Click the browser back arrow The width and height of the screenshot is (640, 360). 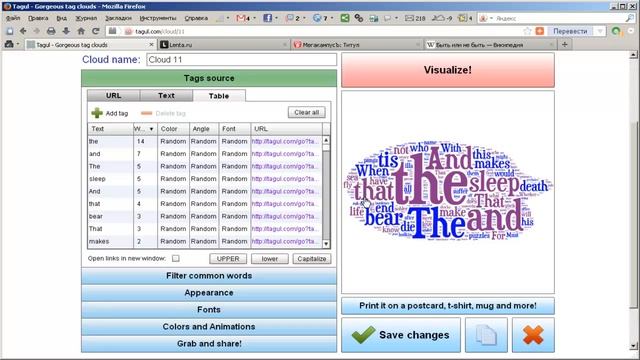(x=23, y=31)
